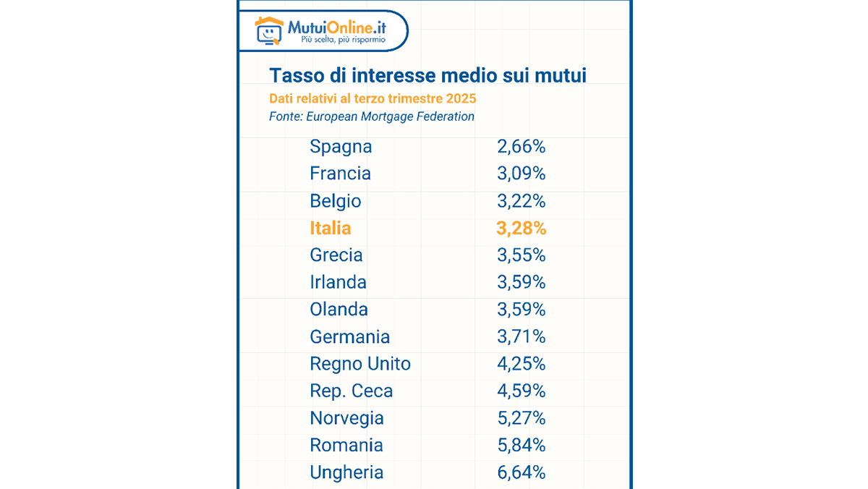Click the "Più scelta, più risparmio" tagline

click(x=344, y=41)
